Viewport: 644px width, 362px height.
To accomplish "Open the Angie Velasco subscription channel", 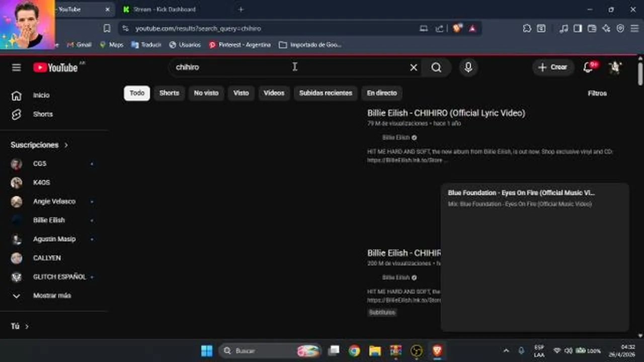I will [x=54, y=202].
